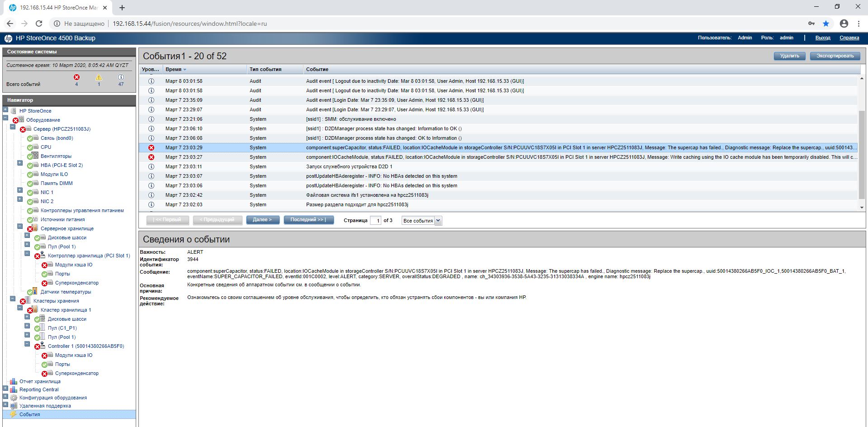The image size is (868, 427).
Task: Open the browser profile account icon
Action: [844, 24]
